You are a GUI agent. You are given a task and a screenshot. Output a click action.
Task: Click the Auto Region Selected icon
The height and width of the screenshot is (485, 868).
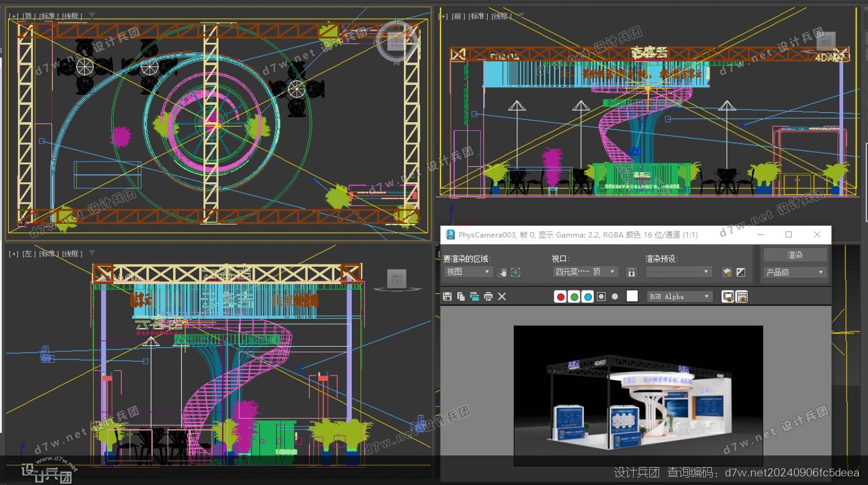pyautogui.click(x=516, y=272)
